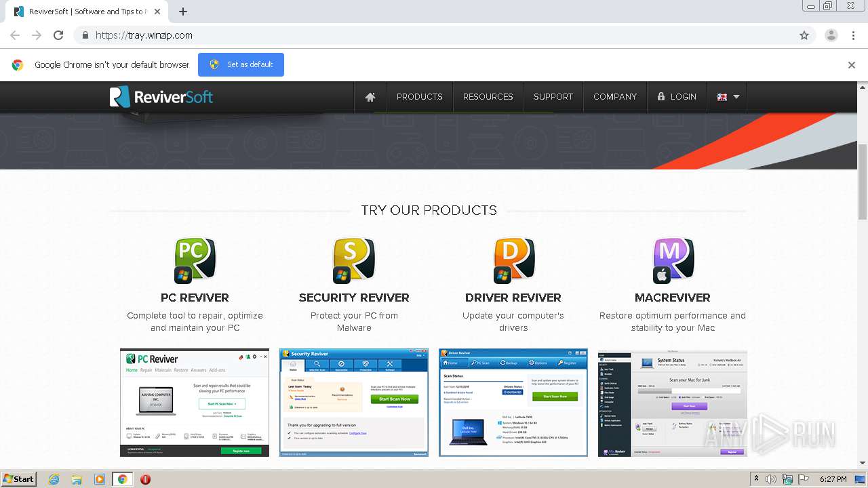Image resolution: width=868 pixels, height=488 pixels.
Task: Close the ReviverSoft browser tab
Action: tap(157, 12)
